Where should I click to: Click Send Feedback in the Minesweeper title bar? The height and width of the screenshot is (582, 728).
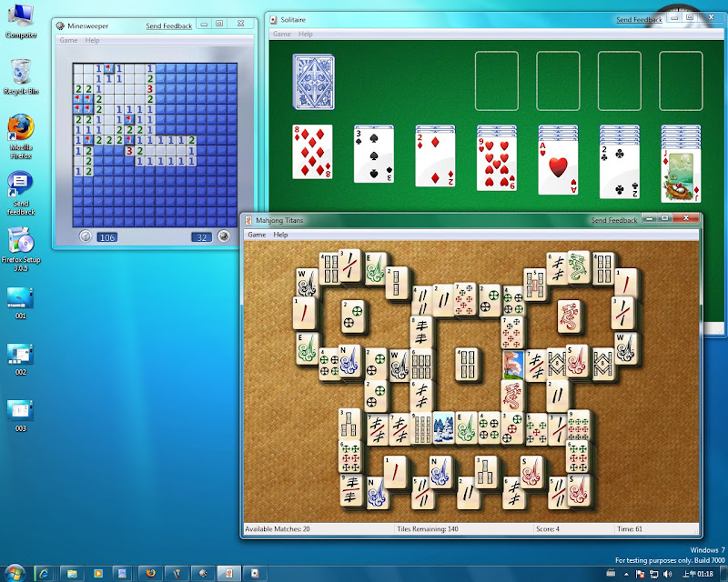168,26
